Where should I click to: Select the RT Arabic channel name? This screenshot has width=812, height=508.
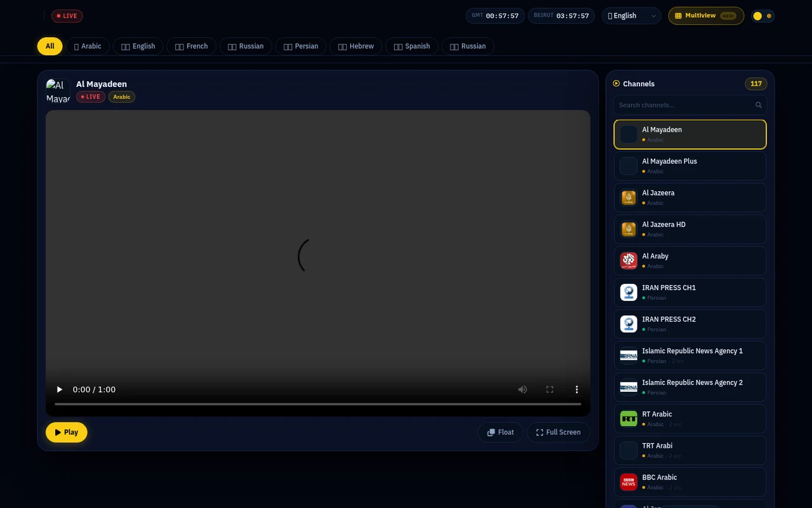click(x=657, y=414)
